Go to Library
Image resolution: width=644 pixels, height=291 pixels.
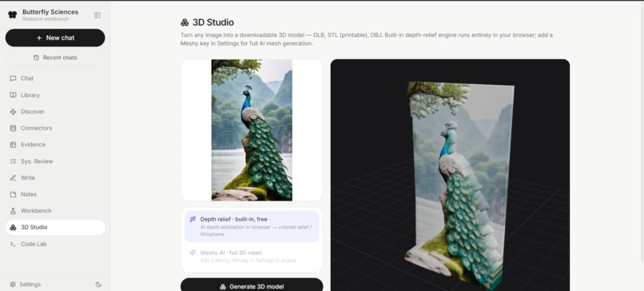55,95
